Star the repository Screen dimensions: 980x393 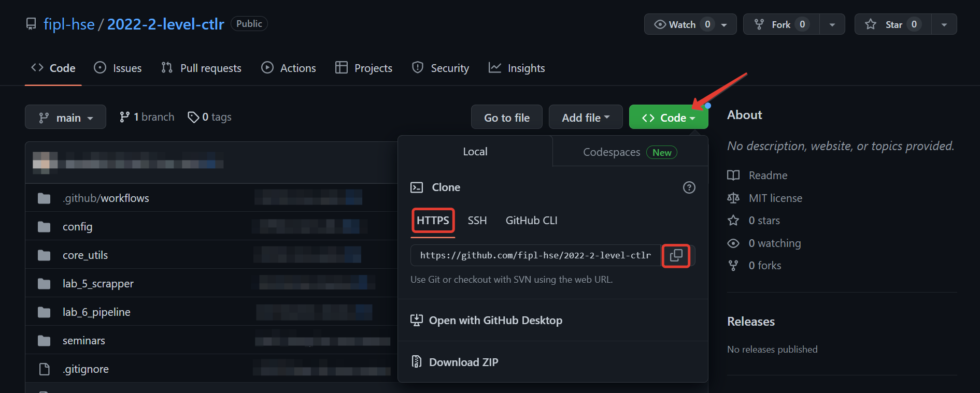893,24
